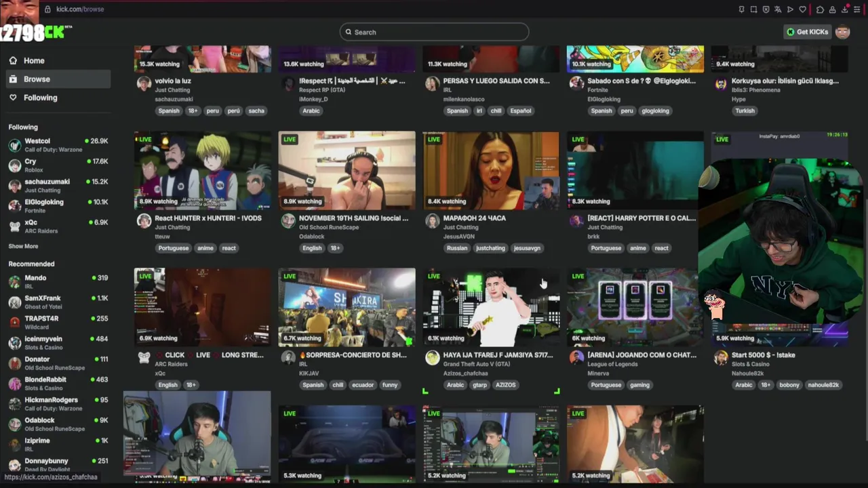
Task: Click the gtarp tag under Azizos_chafchaa
Action: [480, 385]
